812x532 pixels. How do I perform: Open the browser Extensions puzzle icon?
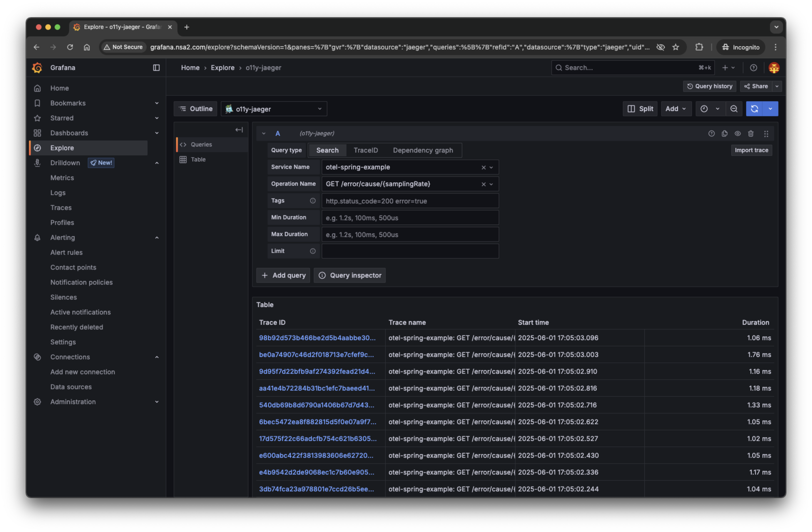point(699,47)
